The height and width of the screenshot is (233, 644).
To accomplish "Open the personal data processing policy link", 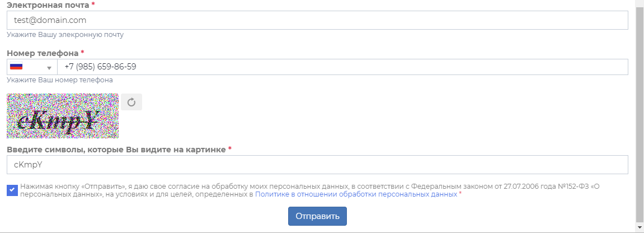I will pos(356,195).
